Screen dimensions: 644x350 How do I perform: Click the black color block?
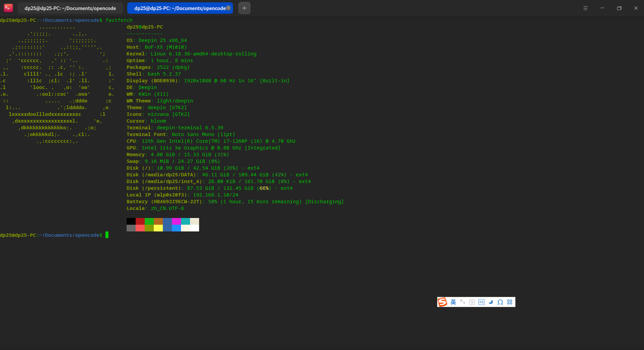click(x=131, y=221)
